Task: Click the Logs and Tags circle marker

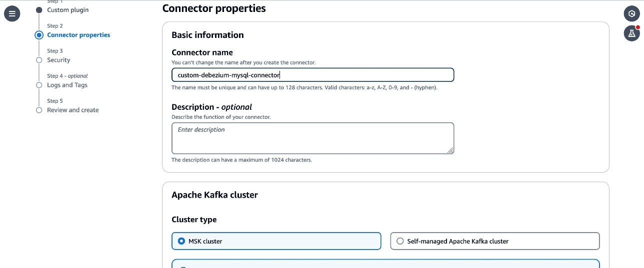Action: click(39, 85)
